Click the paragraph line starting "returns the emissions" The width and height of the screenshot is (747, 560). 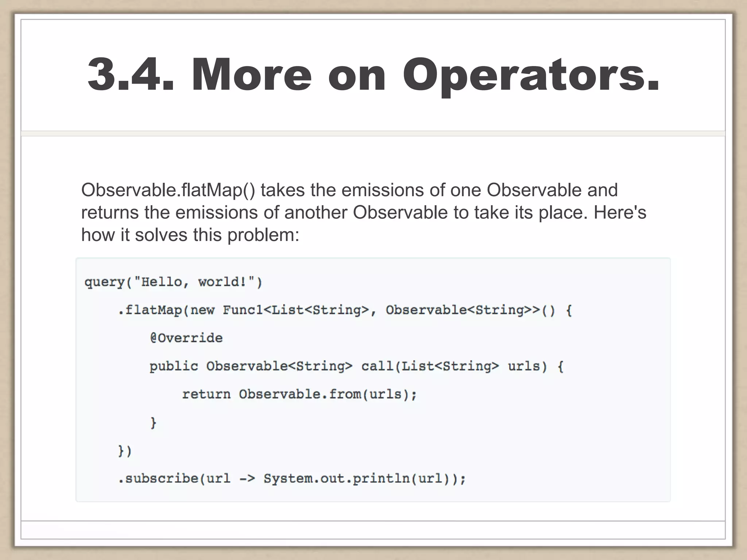(x=363, y=213)
